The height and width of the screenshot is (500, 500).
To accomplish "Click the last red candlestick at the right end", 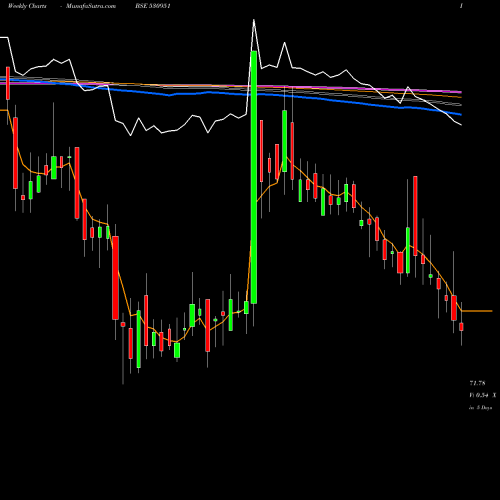I will tap(461, 327).
